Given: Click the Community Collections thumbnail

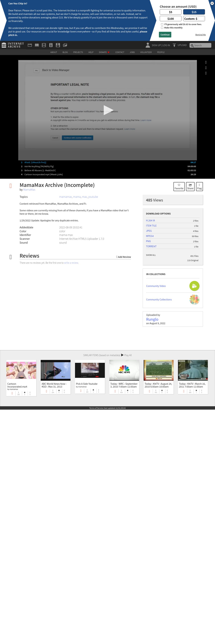Looking at the screenshot, I should point(194,299).
